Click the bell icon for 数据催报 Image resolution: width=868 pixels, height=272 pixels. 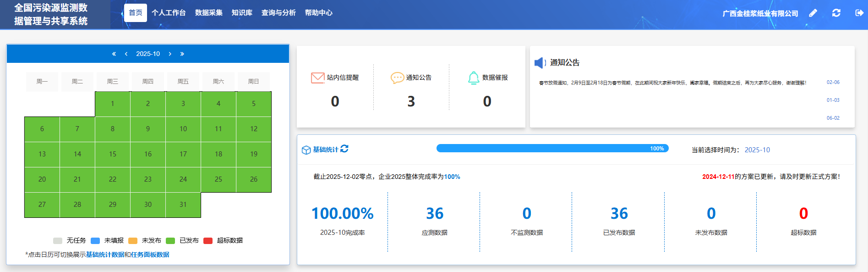(x=474, y=78)
